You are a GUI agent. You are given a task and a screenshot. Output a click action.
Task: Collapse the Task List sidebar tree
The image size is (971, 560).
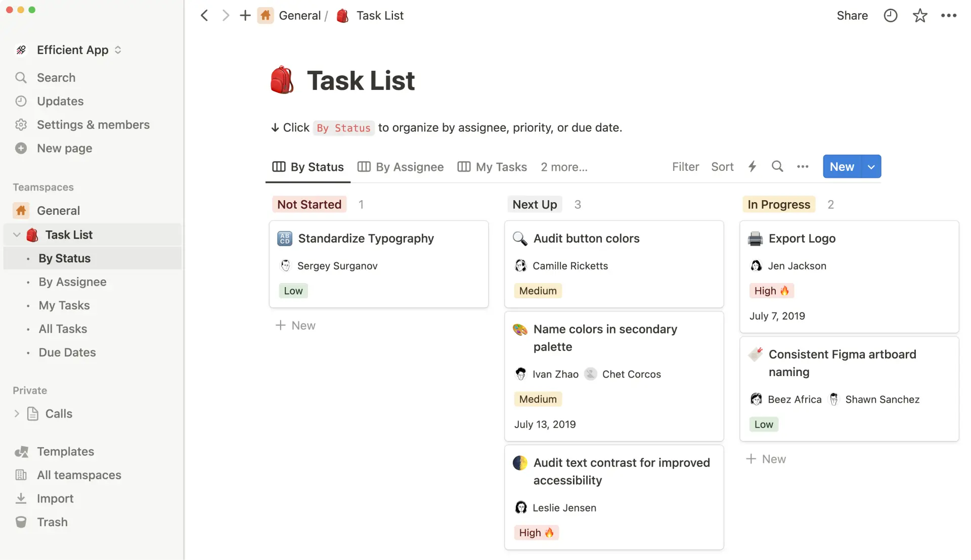coord(17,235)
